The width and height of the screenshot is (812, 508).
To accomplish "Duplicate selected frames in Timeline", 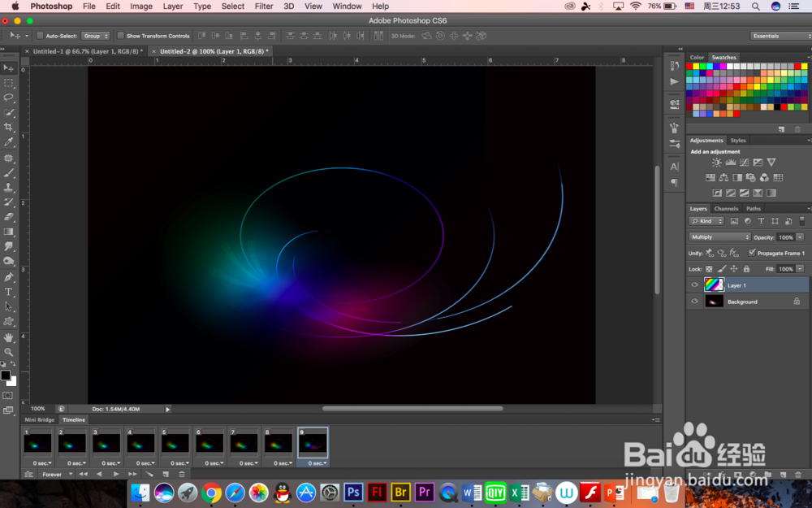I will 166,475.
